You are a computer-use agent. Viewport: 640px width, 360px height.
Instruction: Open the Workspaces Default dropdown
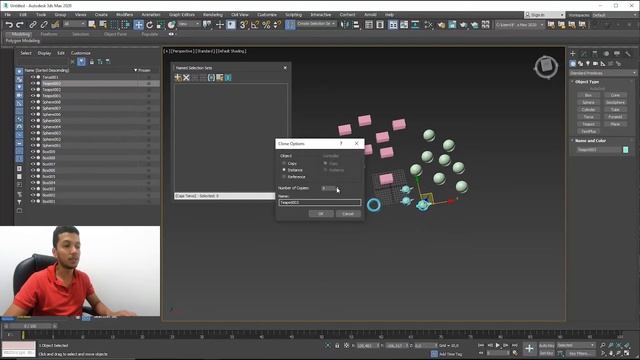614,15
